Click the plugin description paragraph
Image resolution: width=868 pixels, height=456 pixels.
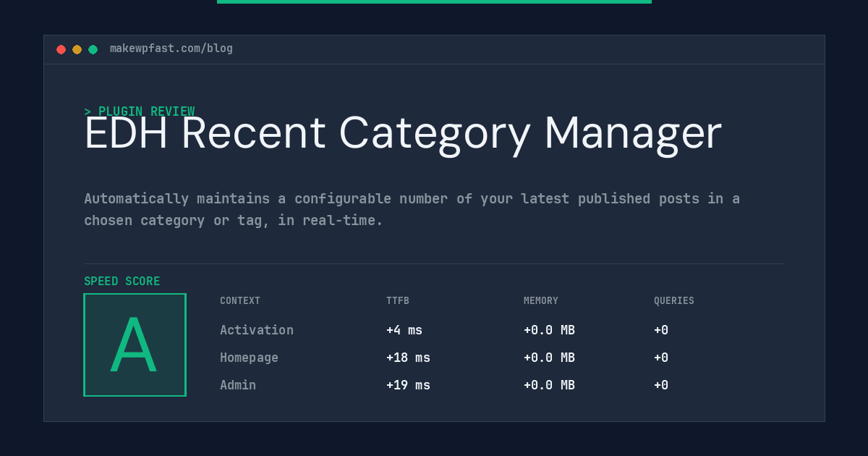412,209
